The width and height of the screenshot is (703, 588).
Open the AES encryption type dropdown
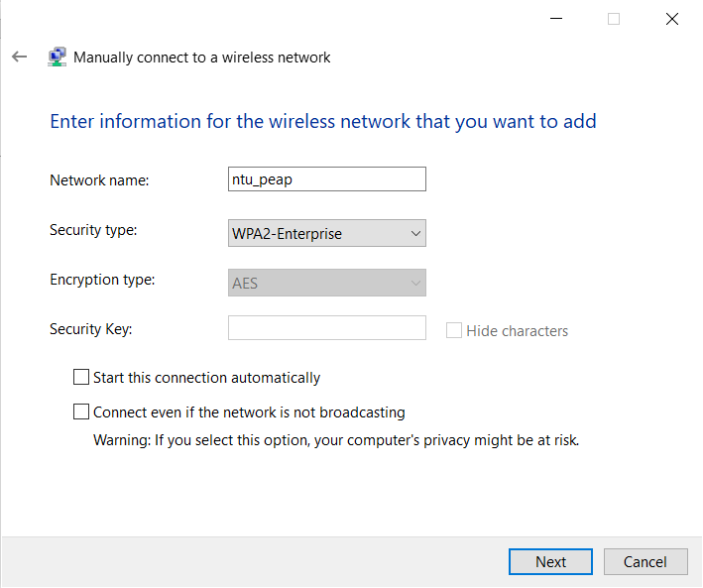[x=327, y=283]
